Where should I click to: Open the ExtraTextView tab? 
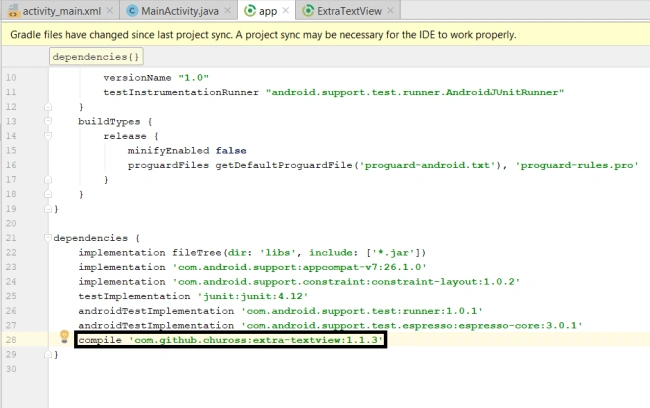pos(349,11)
